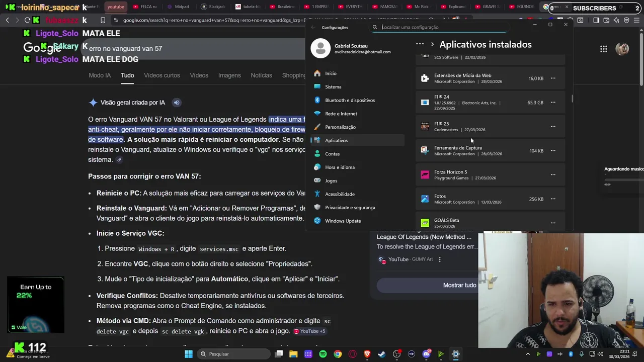Select the Tudo search tab

coord(127,75)
